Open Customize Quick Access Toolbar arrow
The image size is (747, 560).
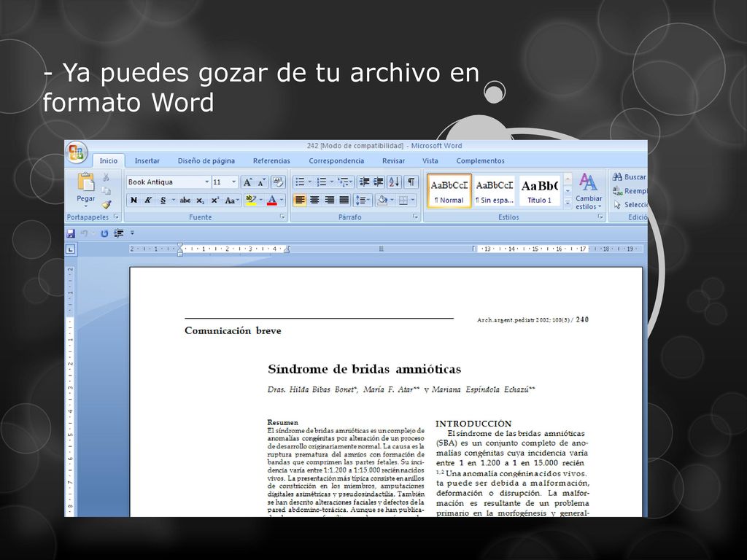pyautogui.click(x=133, y=233)
